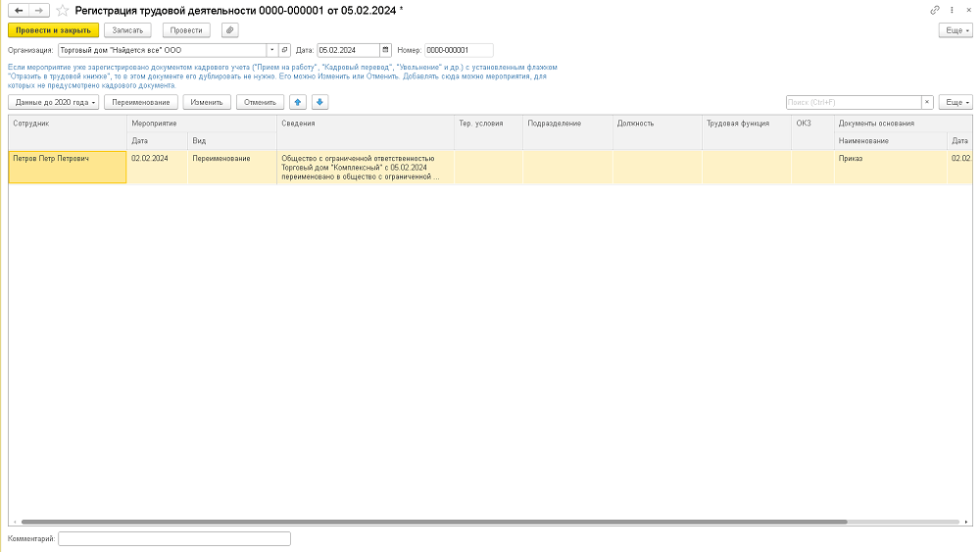The width and height of the screenshot is (980, 552).
Task: Expand the Организация dropdown list
Action: pyautogui.click(x=271, y=50)
